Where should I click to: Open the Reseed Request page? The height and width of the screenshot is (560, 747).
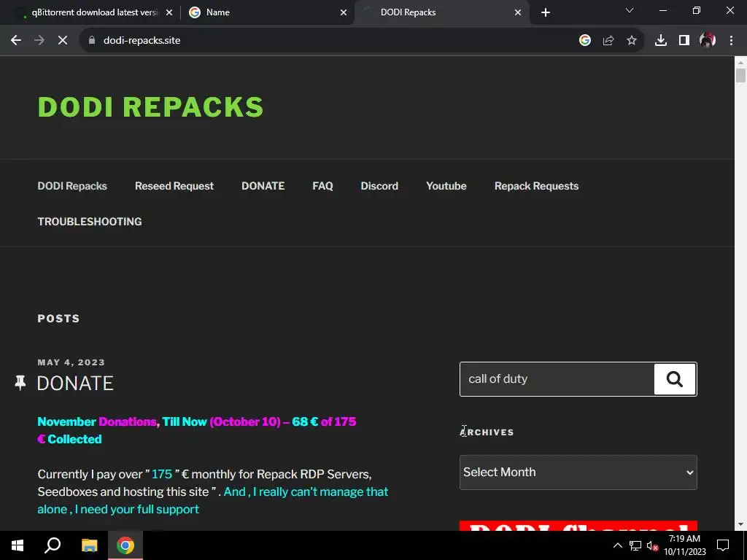click(x=174, y=186)
